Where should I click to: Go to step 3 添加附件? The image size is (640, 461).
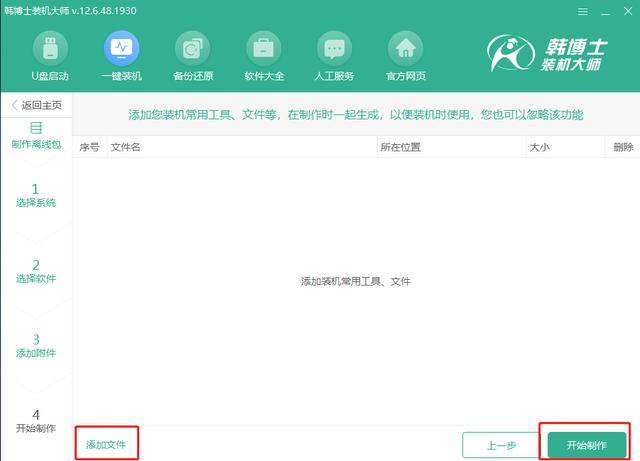click(36, 346)
